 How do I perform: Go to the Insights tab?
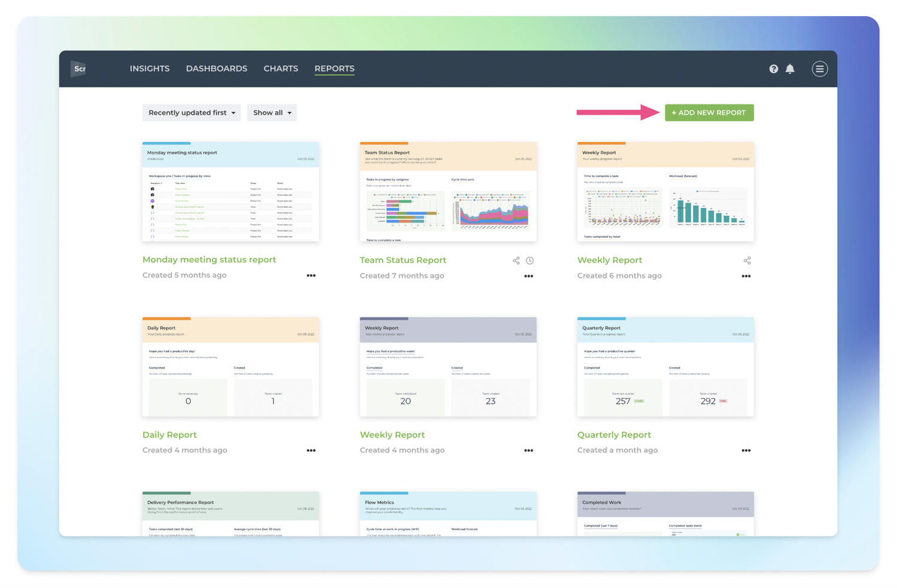[x=149, y=69]
